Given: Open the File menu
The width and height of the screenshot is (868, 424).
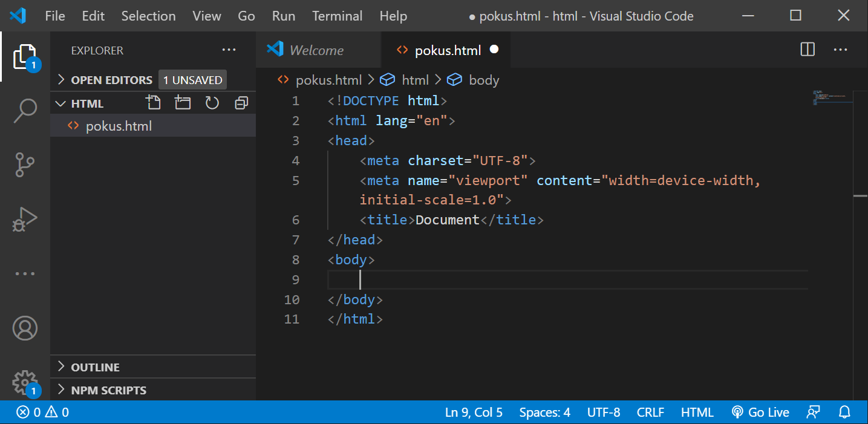Looking at the screenshot, I should point(55,16).
